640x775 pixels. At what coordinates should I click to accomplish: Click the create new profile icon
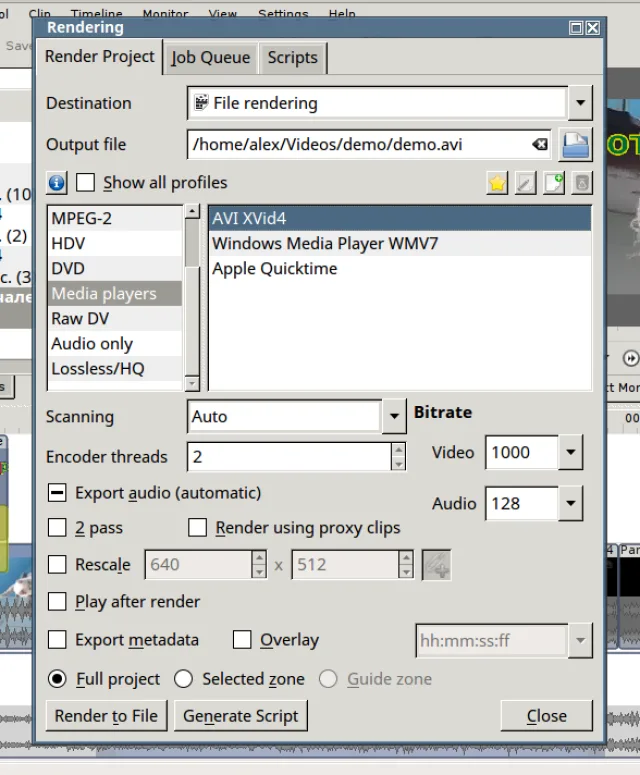pyautogui.click(x=554, y=183)
